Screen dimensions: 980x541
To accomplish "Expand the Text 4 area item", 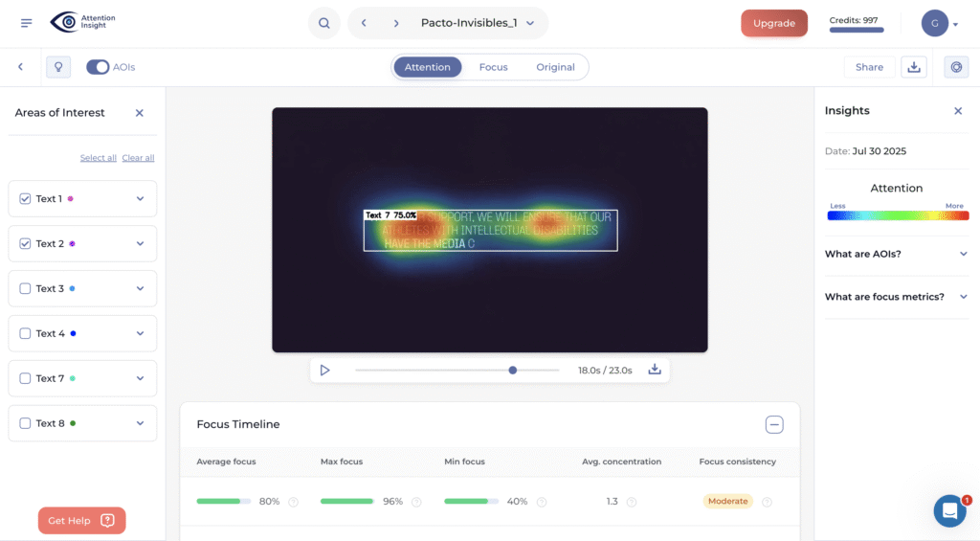I will 140,333.
